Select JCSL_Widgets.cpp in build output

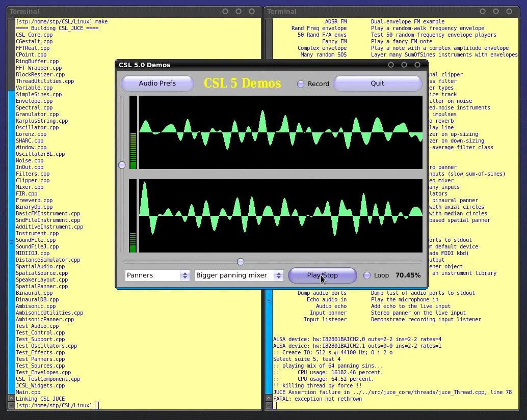(x=40, y=386)
